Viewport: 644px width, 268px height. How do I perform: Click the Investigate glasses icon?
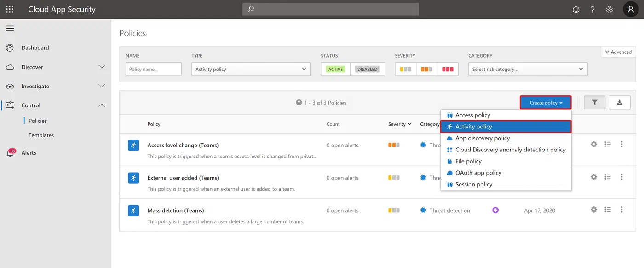pyautogui.click(x=10, y=86)
